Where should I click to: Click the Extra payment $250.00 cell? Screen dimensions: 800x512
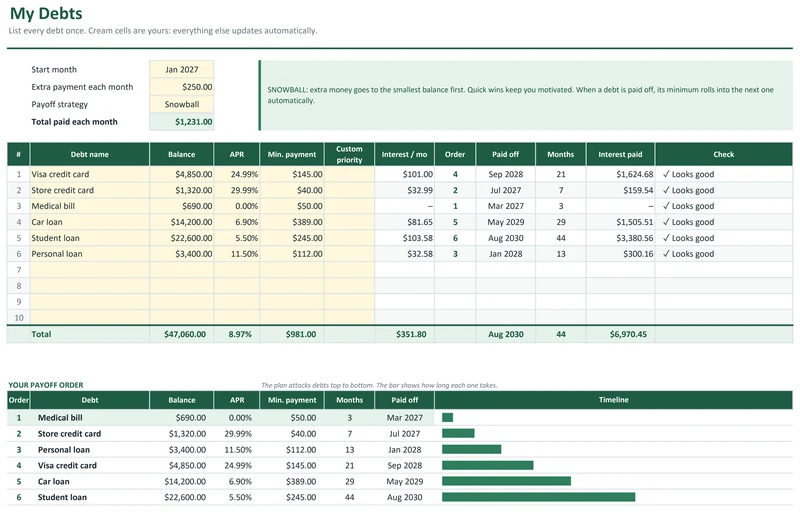coord(182,87)
